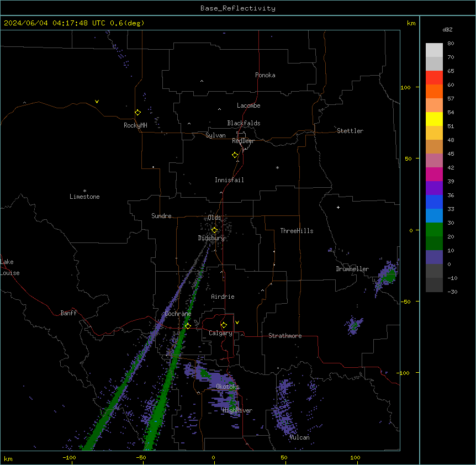The width and height of the screenshot is (476, 465).
Task: Click the asterisk marker above Limestone label
Action: pos(84,191)
